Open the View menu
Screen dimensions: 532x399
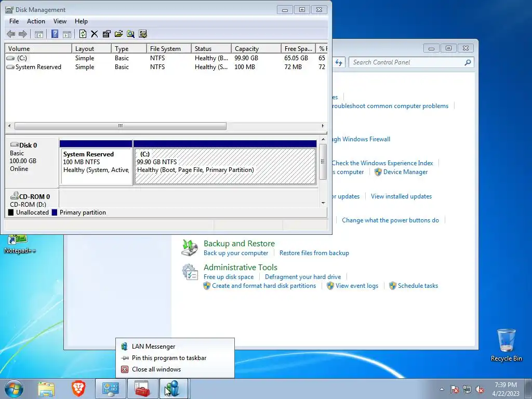click(x=60, y=21)
